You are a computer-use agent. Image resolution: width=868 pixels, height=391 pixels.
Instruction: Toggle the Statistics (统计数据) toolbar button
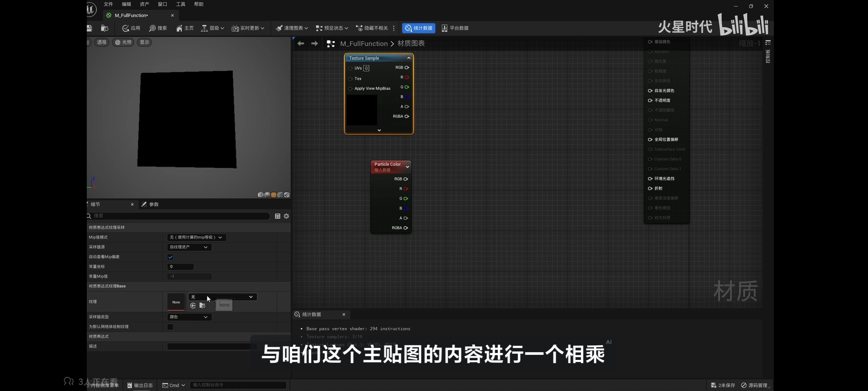(418, 28)
